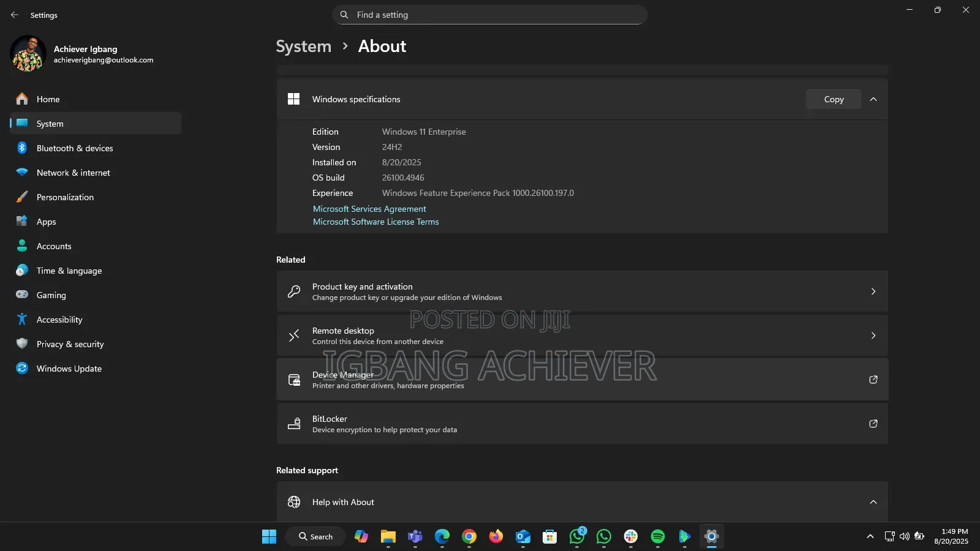980x551 pixels.
Task: Open the Accounts settings page
Action: click(x=96, y=246)
